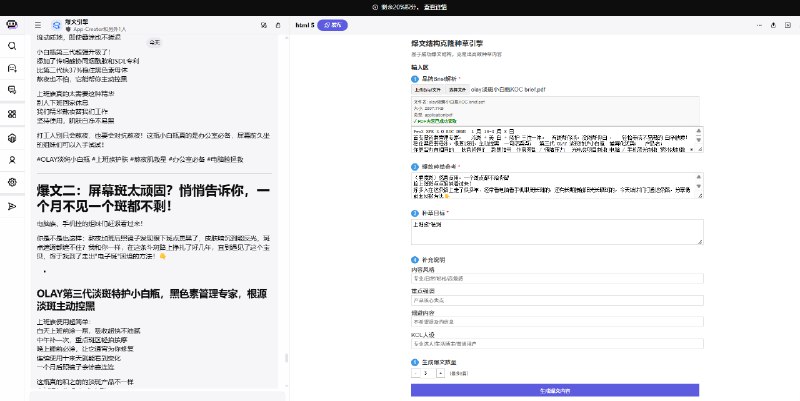
Task: Click the step 1 numbered label heading
Action: click(436, 79)
